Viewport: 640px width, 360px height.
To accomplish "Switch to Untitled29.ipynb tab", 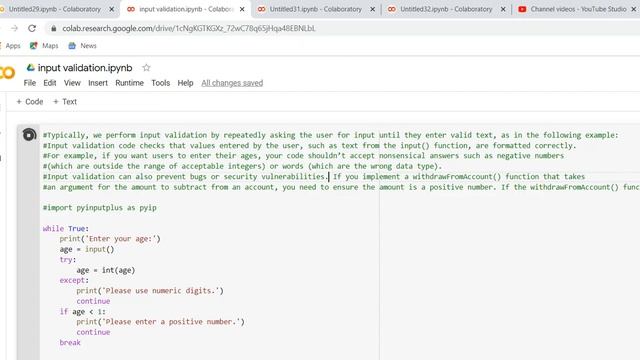I will (55, 9).
